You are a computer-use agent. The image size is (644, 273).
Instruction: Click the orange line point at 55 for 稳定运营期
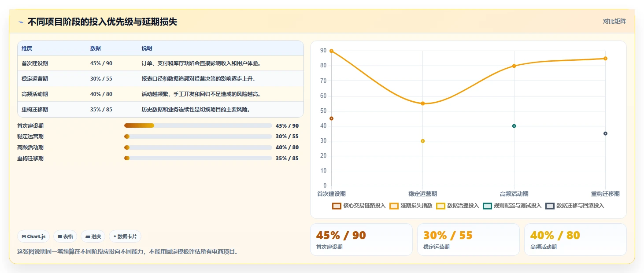[422, 103]
